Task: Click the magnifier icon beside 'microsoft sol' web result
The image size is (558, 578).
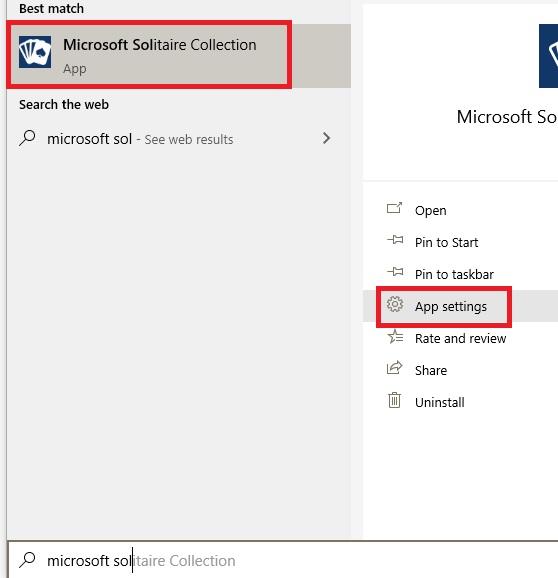Action: (x=27, y=138)
